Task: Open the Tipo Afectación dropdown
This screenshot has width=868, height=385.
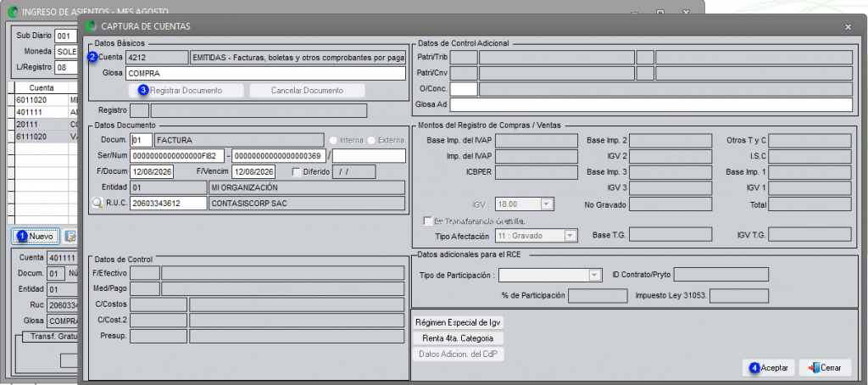Action: pos(570,236)
